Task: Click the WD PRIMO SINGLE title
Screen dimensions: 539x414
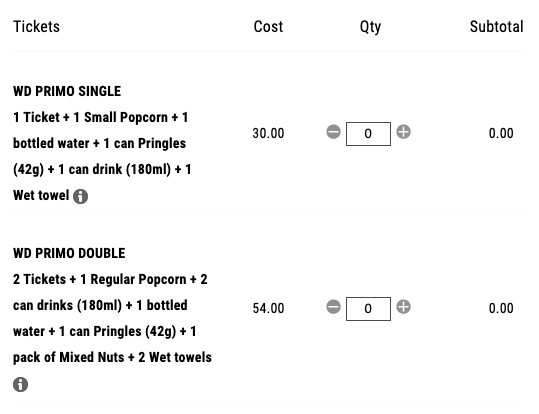Action: 67,91
